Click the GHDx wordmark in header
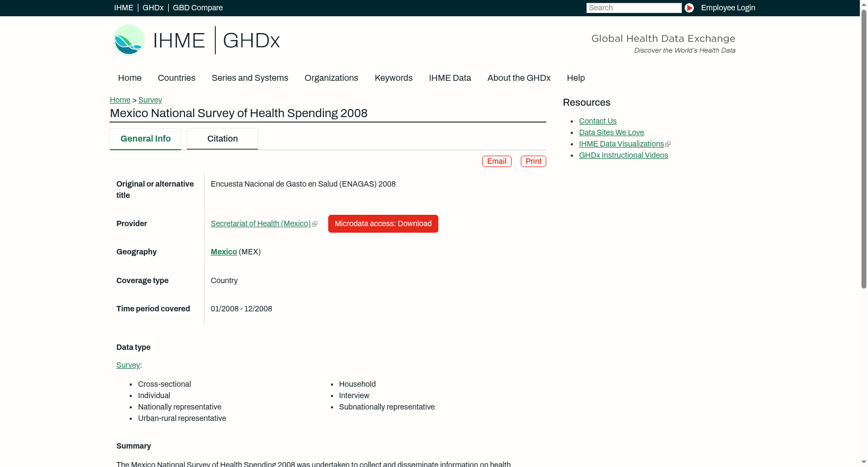The width and height of the screenshot is (868, 467). point(251,41)
